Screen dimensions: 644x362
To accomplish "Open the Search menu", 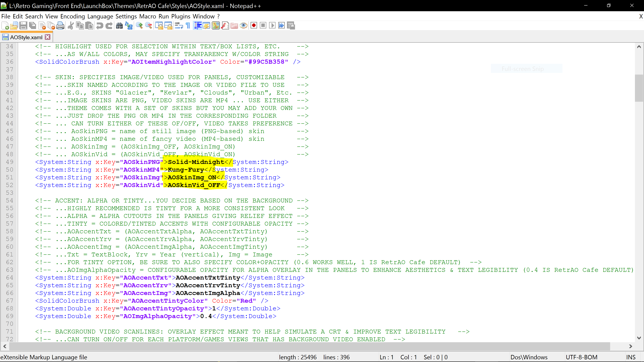I will point(34,16).
